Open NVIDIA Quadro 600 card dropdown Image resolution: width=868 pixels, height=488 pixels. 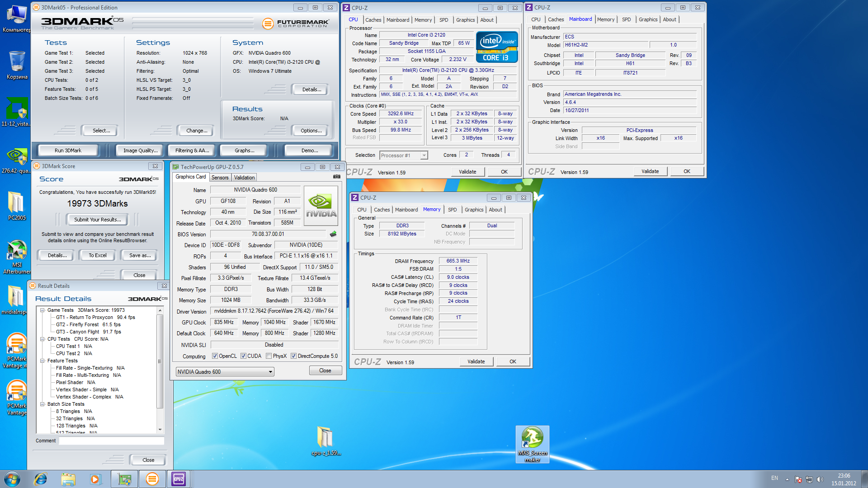(x=225, y=372)
